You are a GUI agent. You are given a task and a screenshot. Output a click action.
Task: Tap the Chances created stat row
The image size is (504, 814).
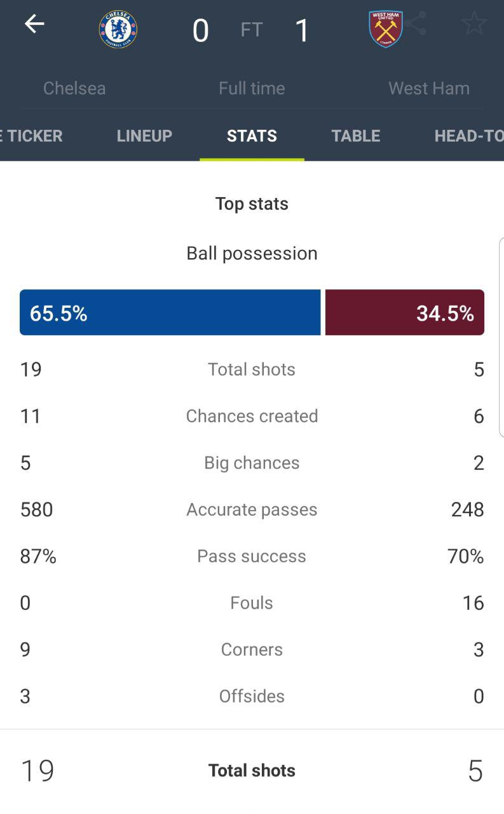click(x=252, y=416)
